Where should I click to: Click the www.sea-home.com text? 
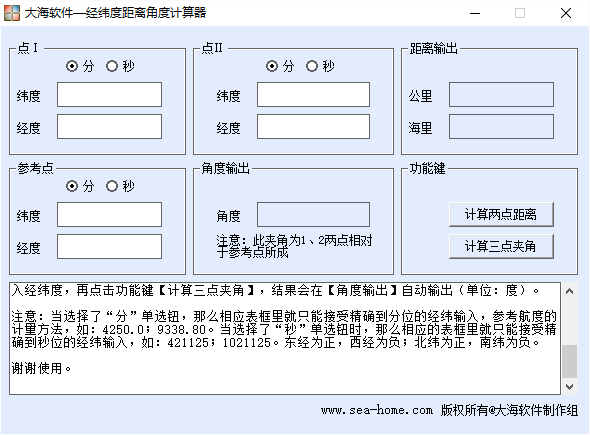click(377, 410)
